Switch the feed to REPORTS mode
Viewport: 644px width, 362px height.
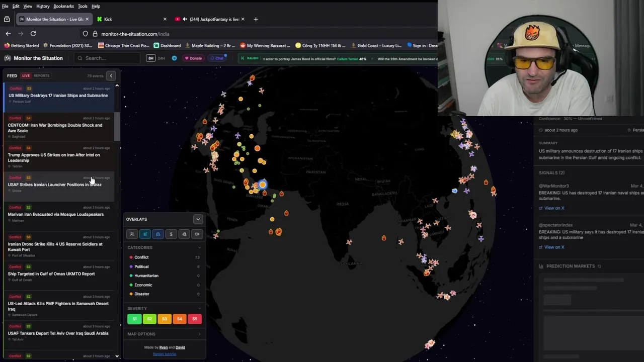tap(42, 76)
